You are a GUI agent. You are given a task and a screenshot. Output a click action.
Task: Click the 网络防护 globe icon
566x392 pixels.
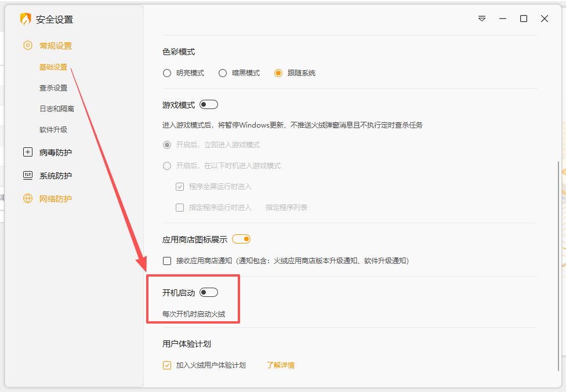coord(27,199)
